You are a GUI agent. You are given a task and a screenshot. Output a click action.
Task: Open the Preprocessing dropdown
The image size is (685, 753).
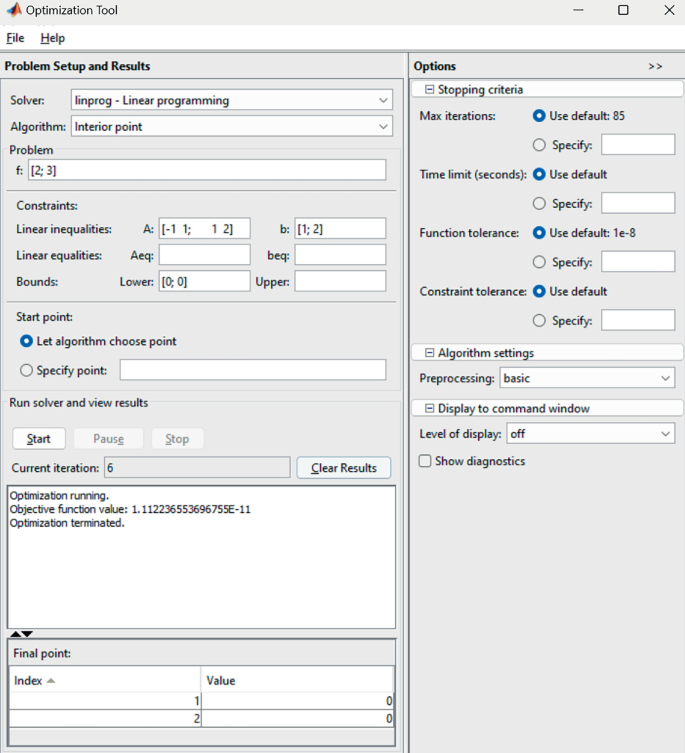point(666,379)
